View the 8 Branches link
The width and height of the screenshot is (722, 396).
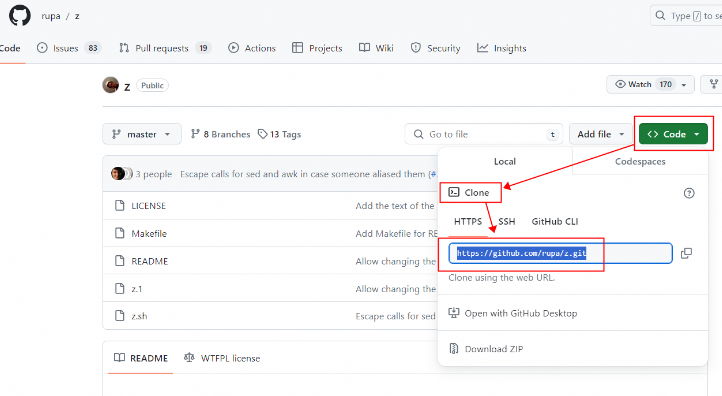click(221, 134)
